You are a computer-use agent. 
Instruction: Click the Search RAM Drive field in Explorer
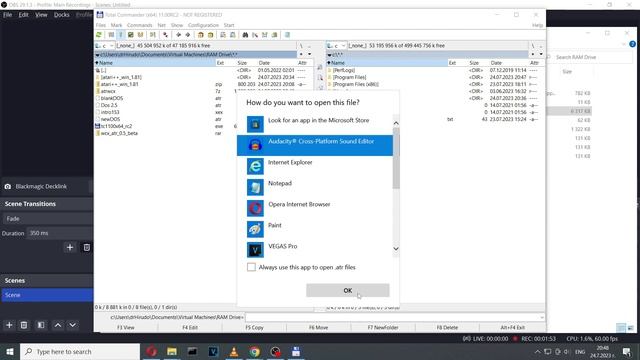[x=590, y=57]
